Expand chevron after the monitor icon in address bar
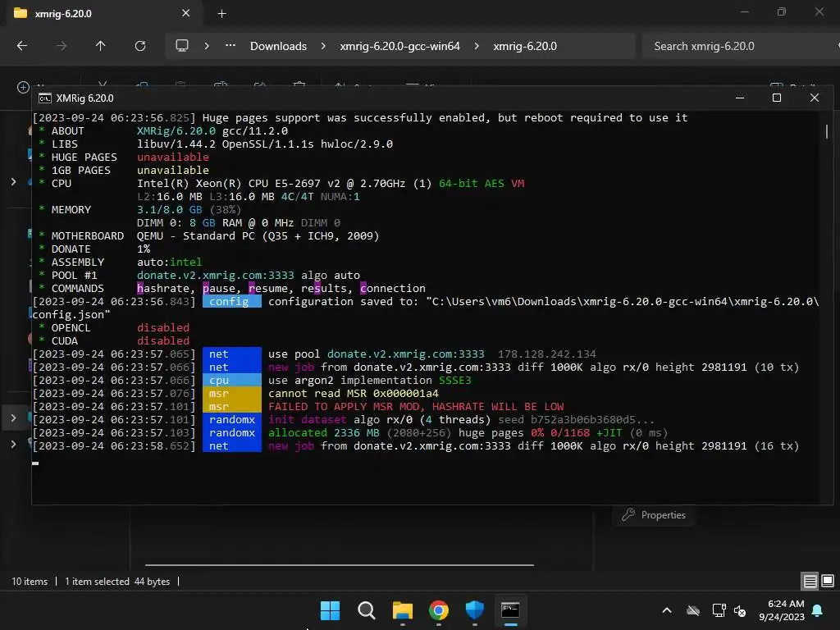This screenshot has height=630, width=840. click(x=207, y=46)
